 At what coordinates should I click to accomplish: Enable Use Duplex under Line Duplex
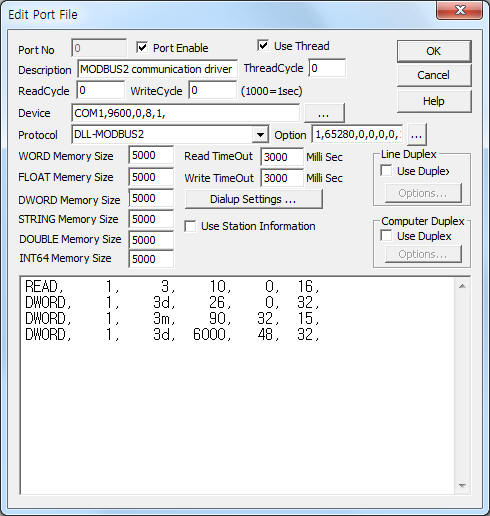tap(386, 171)
